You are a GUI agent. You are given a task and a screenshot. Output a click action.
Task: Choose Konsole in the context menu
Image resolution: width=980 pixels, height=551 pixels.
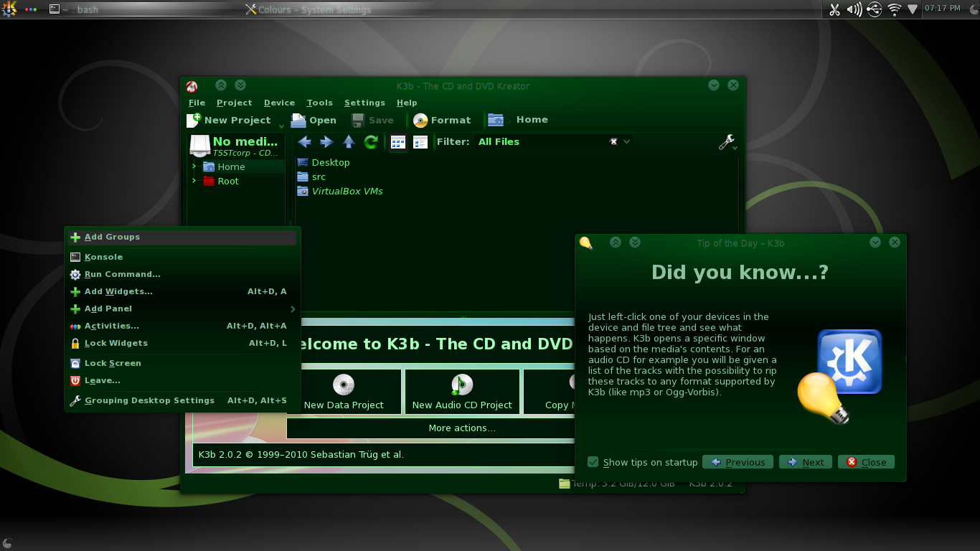(182, 257)
